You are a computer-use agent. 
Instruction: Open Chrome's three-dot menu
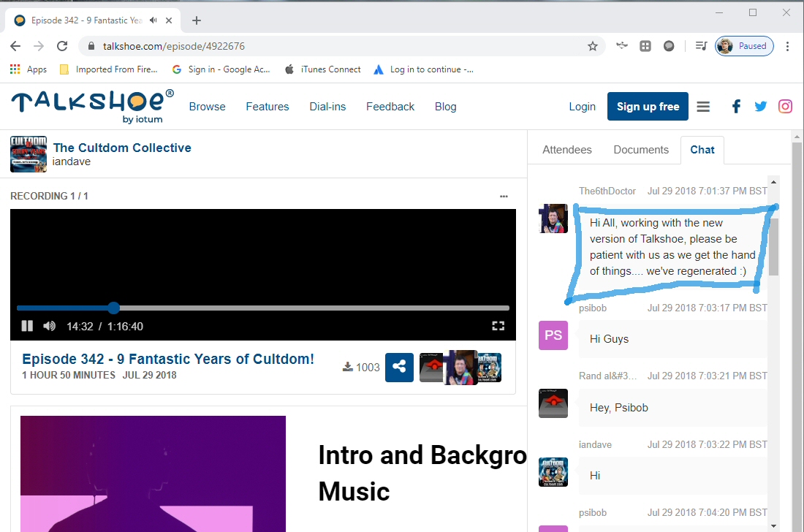pyautogui.click(x=787, y=46)
